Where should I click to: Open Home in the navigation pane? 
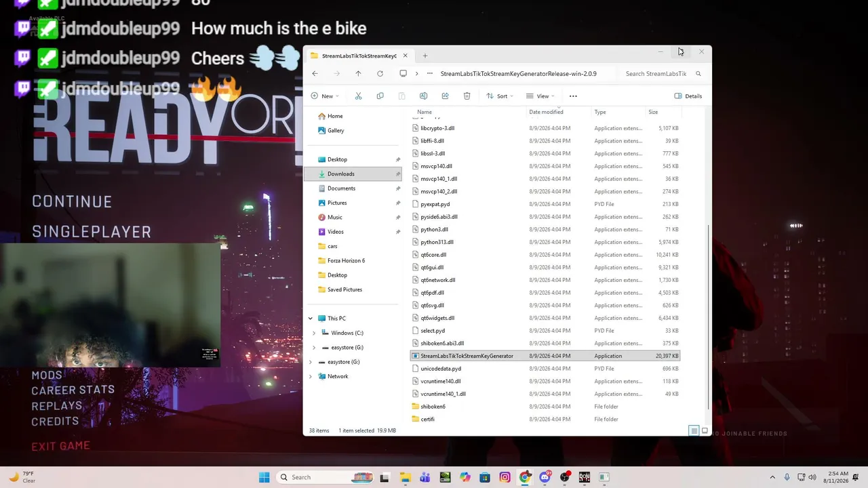(335, 116)
